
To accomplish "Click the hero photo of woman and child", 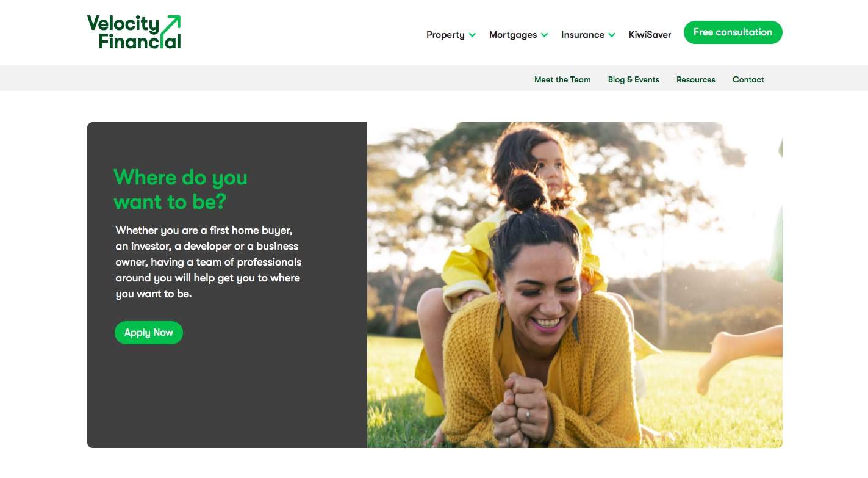I will 575,285.
